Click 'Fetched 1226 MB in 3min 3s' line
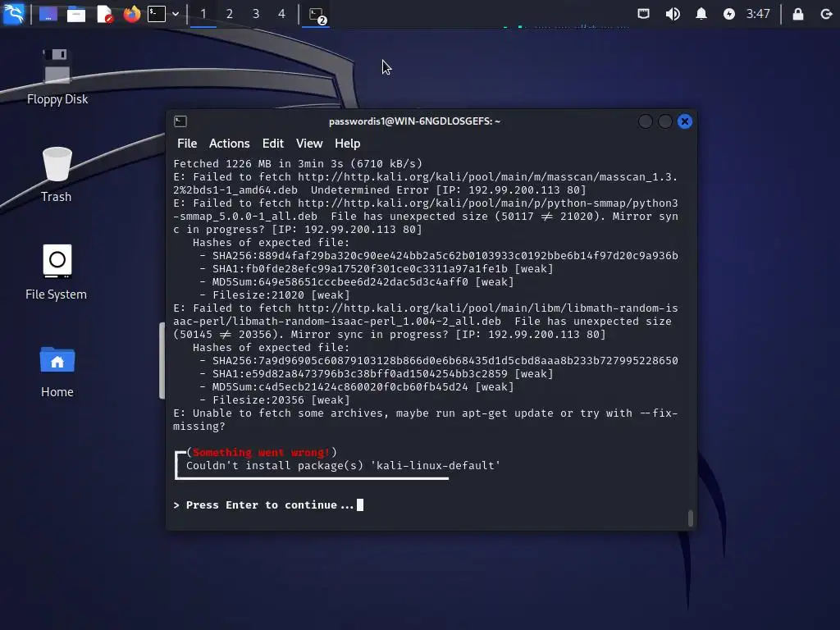This screenshot has height=630, width=840. point(298,164)
